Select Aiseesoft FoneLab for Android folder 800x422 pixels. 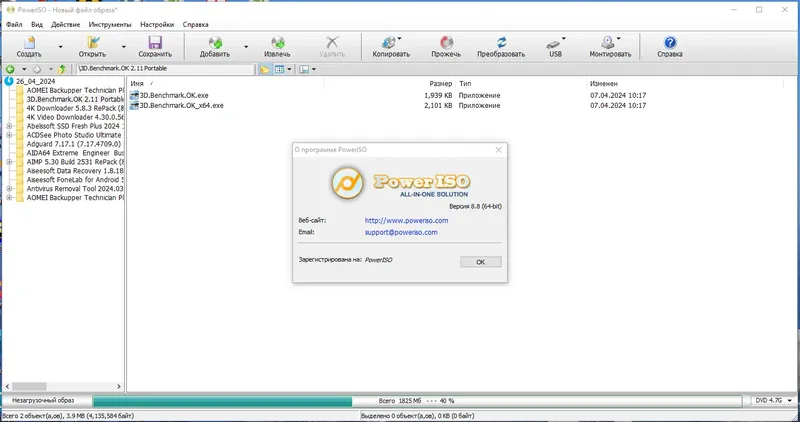[x=75, y=180]
